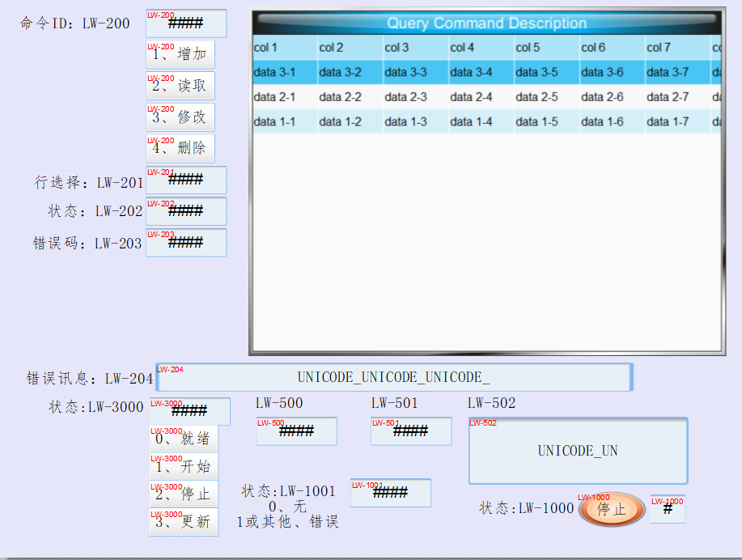The image size is (742, 560).
Task: Select the '1、增加' add command button
Action: (180, 54)
